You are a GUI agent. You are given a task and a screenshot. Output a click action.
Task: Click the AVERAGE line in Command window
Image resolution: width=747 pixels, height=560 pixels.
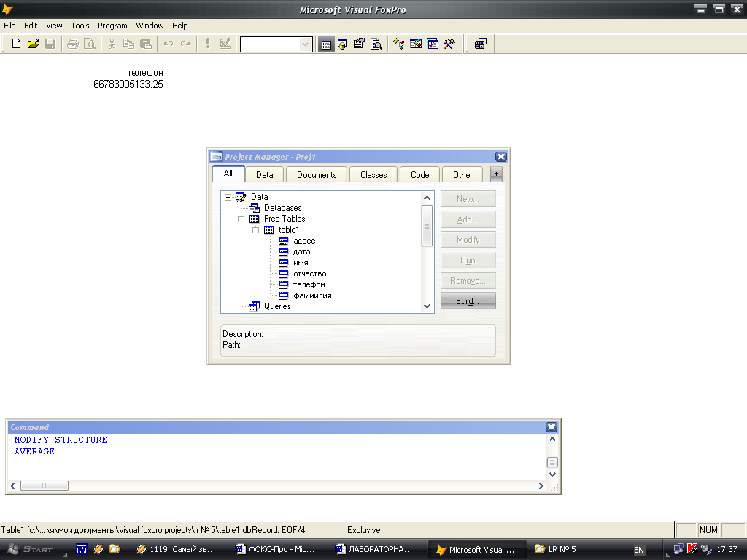pos(34,451)
